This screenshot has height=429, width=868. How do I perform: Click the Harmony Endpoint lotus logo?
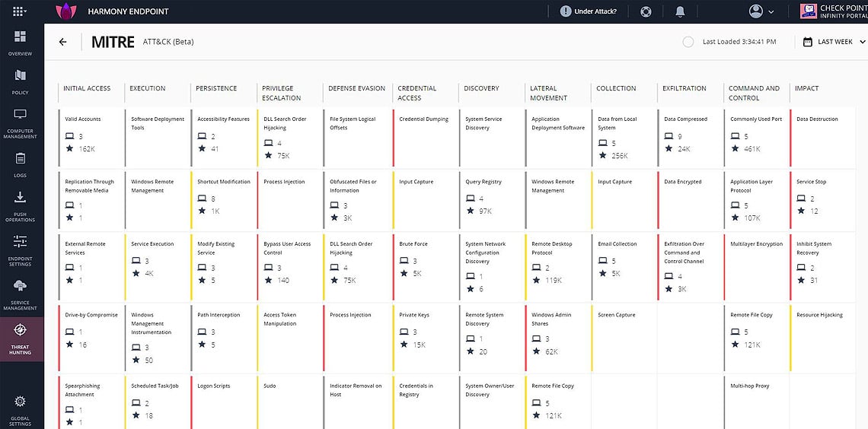(x=66, y=11)
